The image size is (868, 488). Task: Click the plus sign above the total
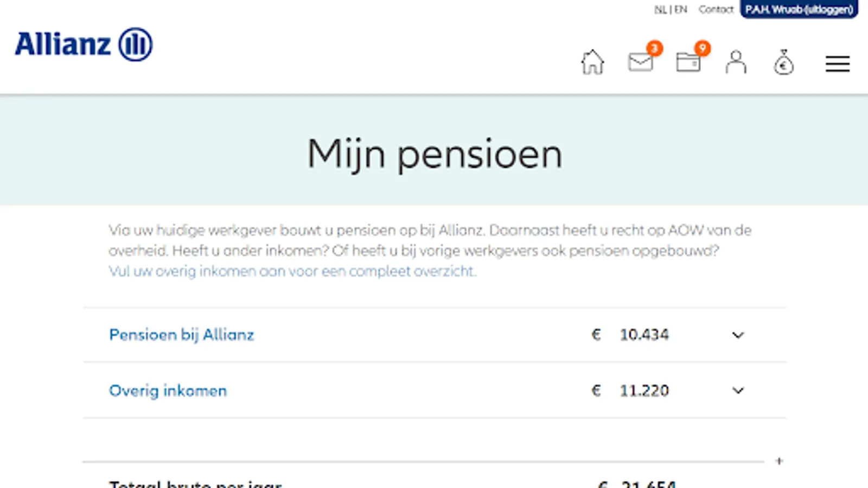click(x=779, y=461)
